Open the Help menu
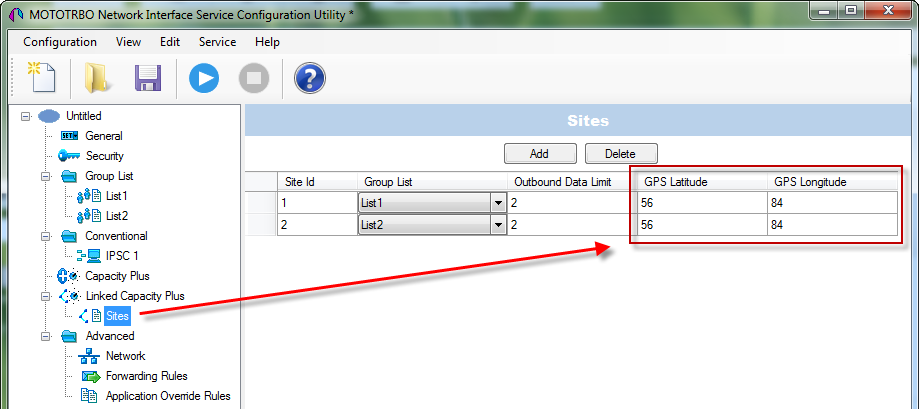This screenshot has width=919, height=409. (x=267, y=42)
